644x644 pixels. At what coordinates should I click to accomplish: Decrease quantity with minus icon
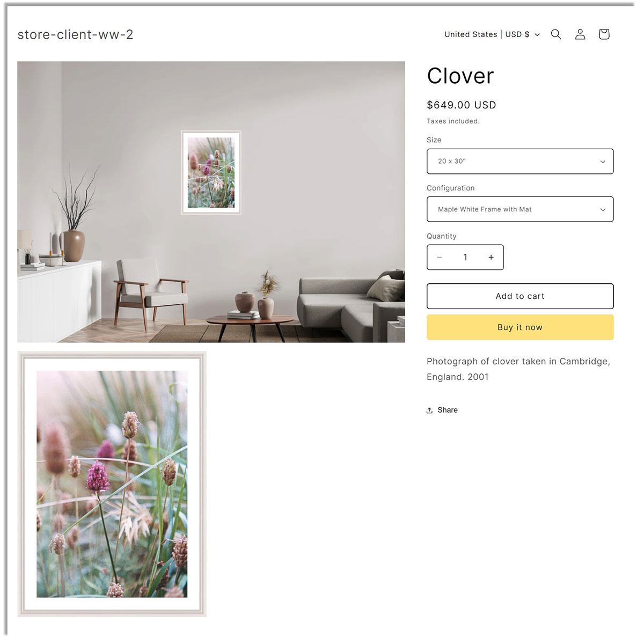(440, 258)
